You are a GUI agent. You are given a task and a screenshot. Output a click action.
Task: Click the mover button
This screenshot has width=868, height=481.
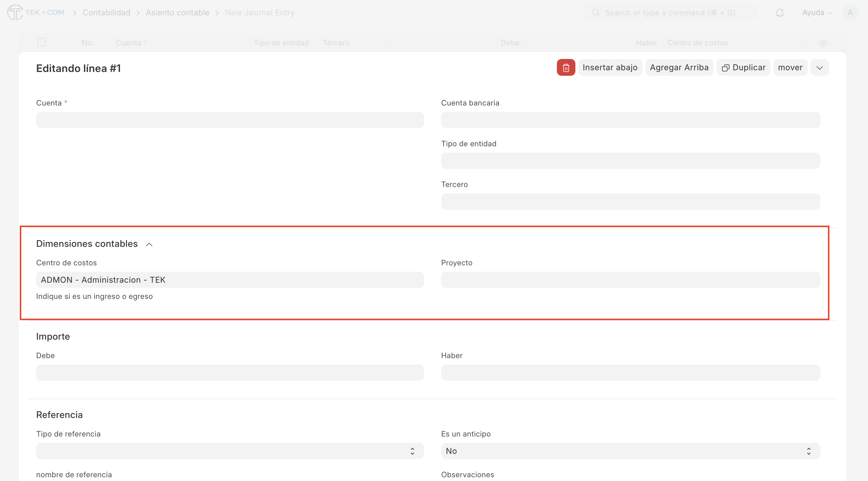(790, 68)
